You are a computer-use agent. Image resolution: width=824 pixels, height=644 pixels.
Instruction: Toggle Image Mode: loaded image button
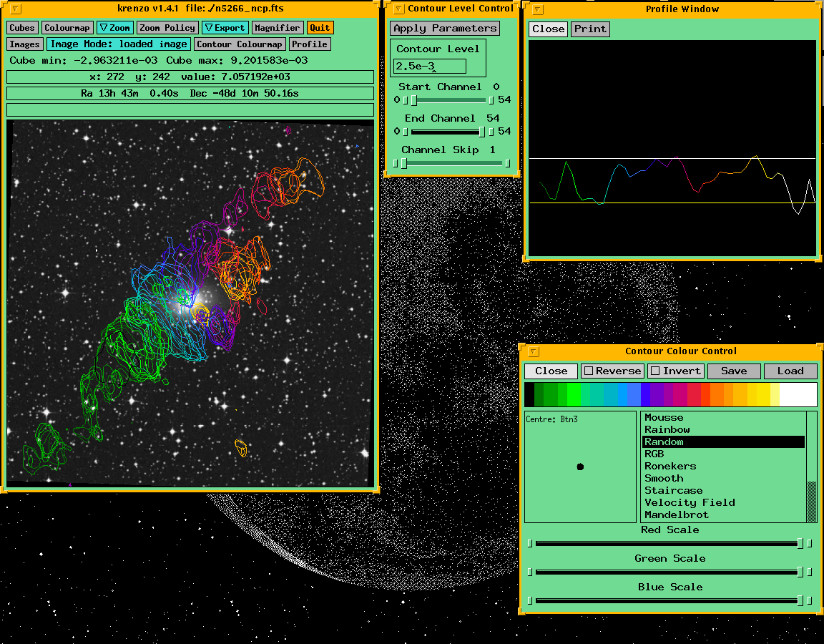pyautogui.click(x=119, y=44)
